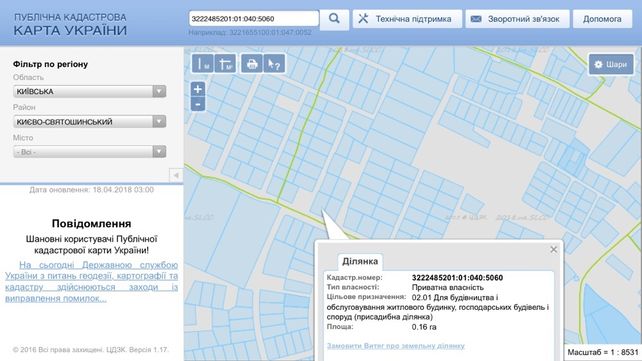Zoom in with the plus button
The width and height of the screenshot is (642, 361).
(198, 89)
